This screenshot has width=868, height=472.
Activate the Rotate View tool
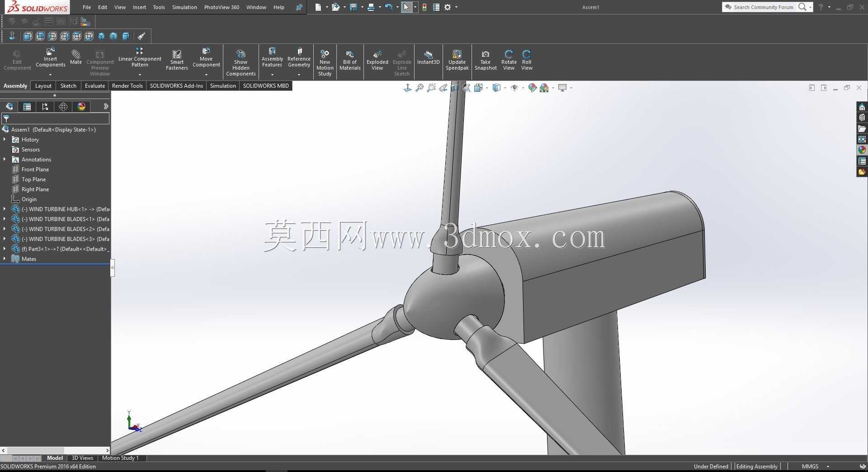point(509,60)
